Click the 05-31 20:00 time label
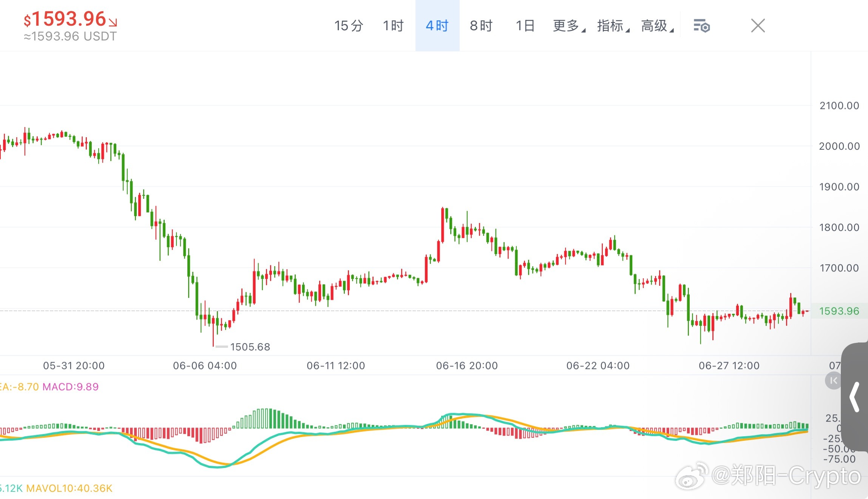This screenshot has width=868, height=499. click(x=74, y=366)
